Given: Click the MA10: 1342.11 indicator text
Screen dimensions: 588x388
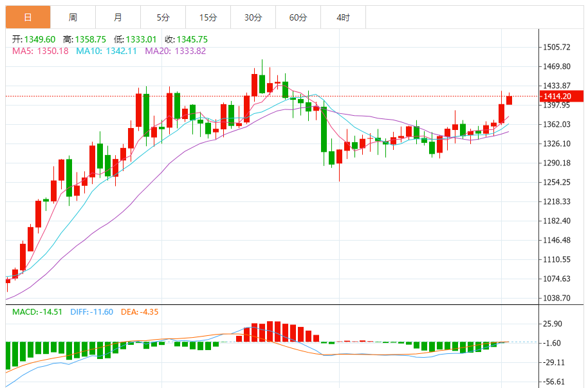Looking at the screenshot, I should point(107,51).
